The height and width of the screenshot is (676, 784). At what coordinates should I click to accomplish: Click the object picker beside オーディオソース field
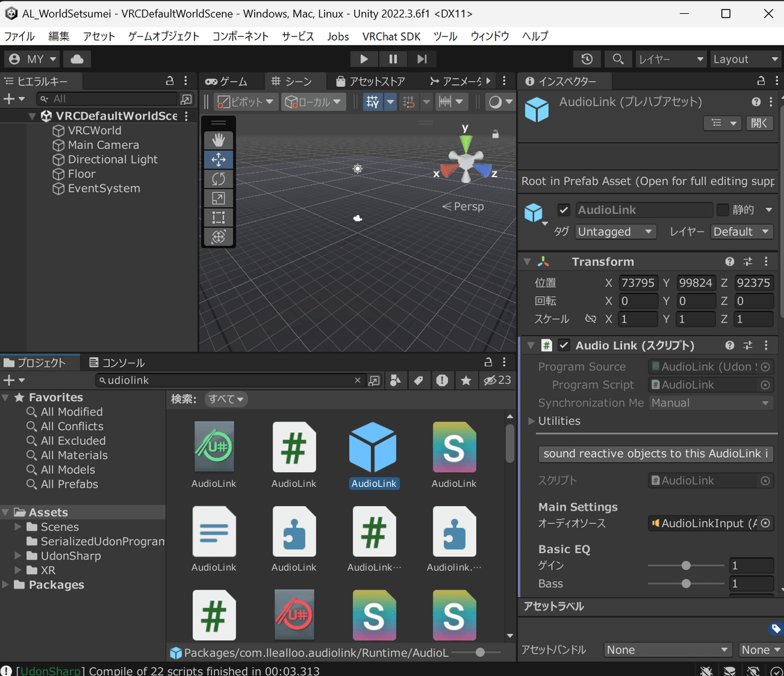(x=766, y=523)
